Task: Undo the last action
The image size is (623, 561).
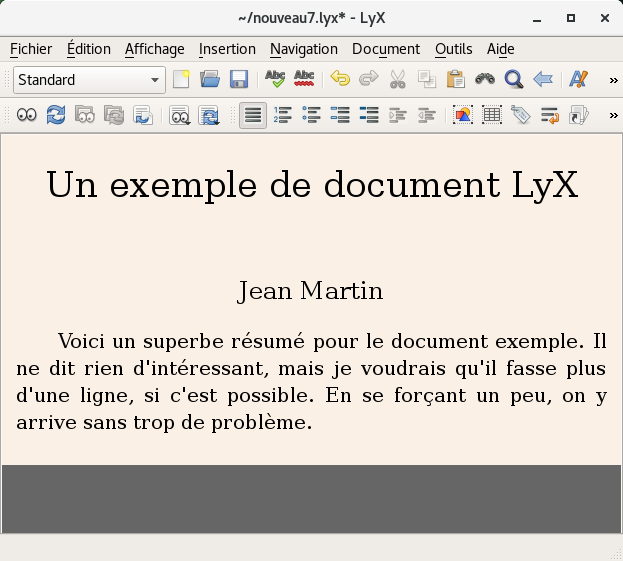Action: click(340, 79)
